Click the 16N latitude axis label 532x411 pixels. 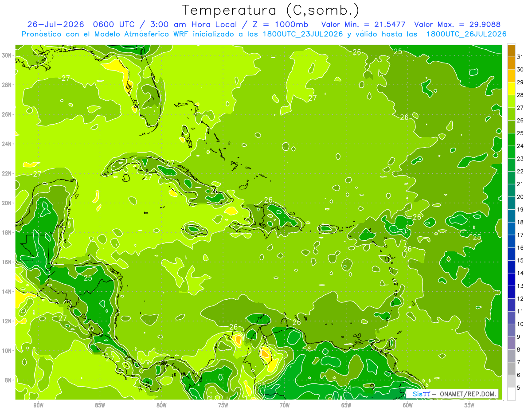[x=7, y=262]
